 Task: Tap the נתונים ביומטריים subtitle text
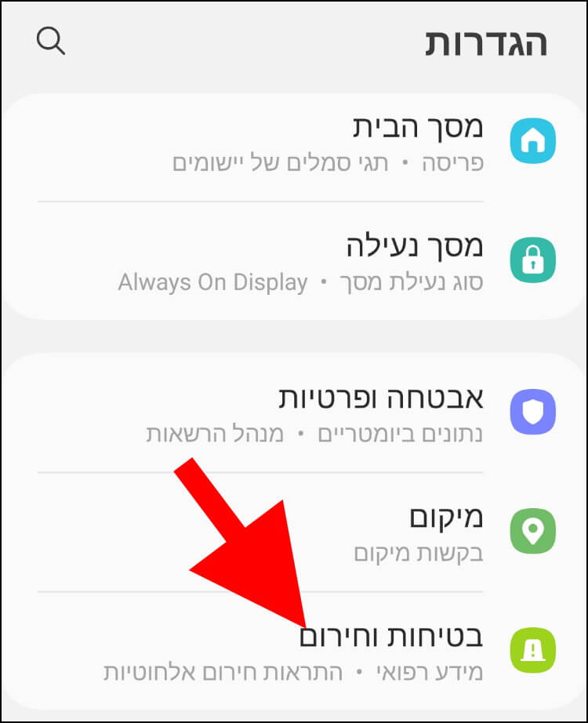coord(401,434)
